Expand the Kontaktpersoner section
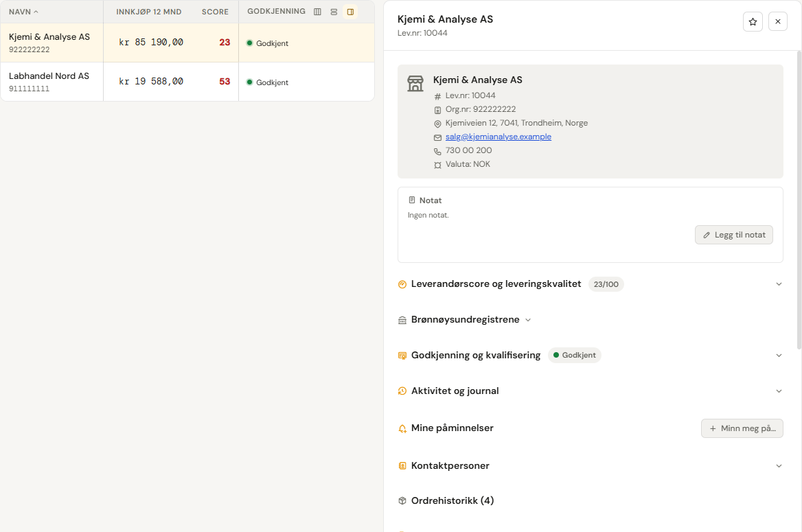Screen dimensions: 802x532 pyautogui.click(x=591, y=465)
